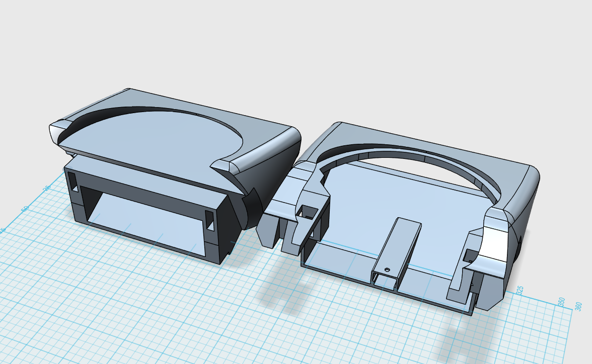Click the small round hole on post
The height and width of the screenshot is (364, 592).
387,269
